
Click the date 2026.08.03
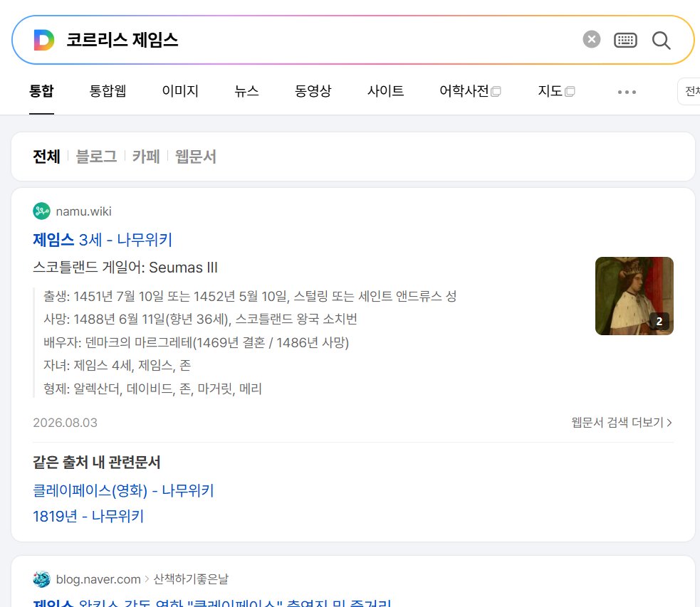tap(66, 423)
